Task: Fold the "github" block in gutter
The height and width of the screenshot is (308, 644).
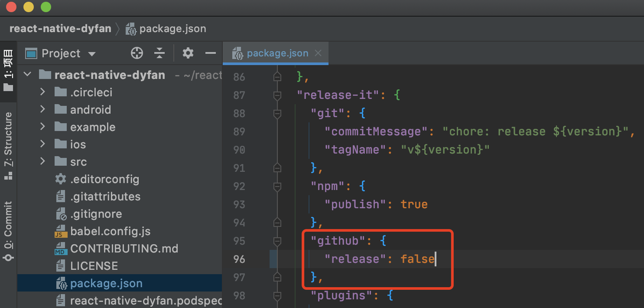Action: pos(277,241)
